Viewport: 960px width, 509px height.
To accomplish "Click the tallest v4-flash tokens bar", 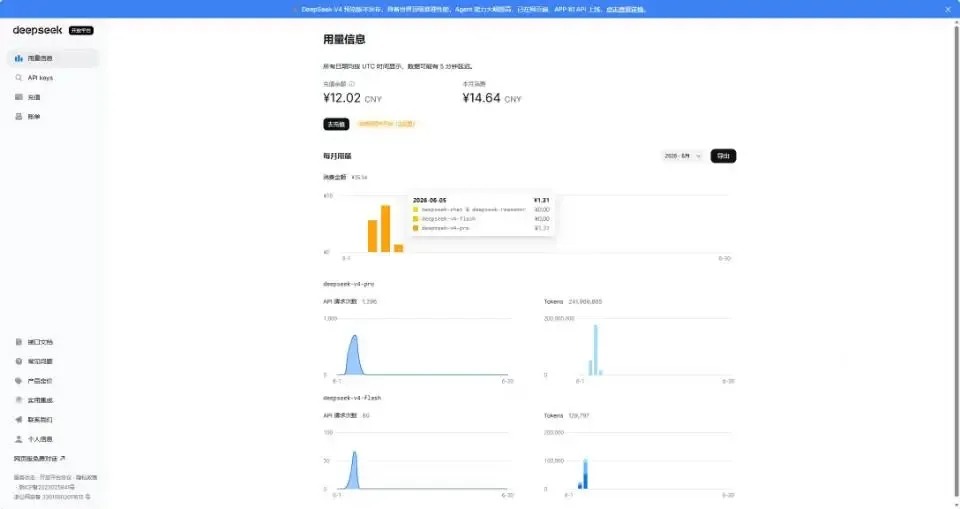I will 585,473.
